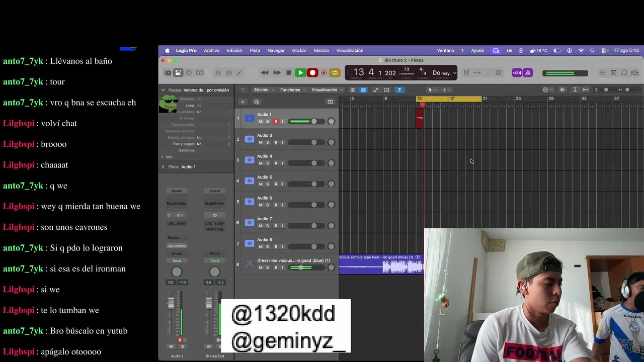Toggle the yellow Cycle loop button

click(335, 73)
